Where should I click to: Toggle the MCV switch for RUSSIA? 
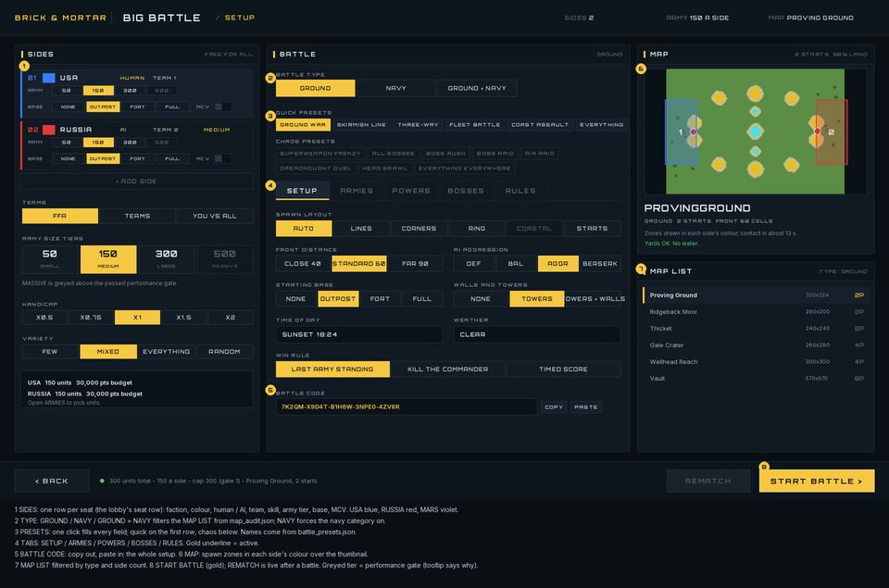pyautogui.click(x=222, y=158)
